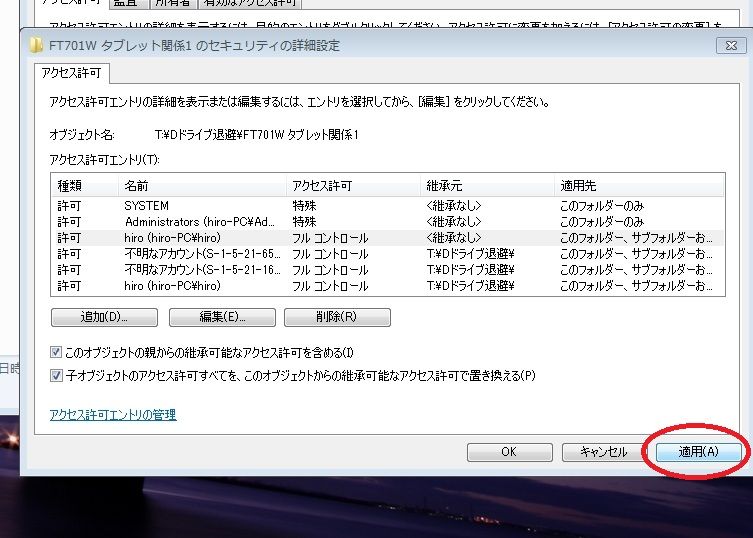The width and height of the screenshot is (753, 538).
Task: Toggle inherit-permissions-from-parent checkbox (I)
Action: coord(56,353)
